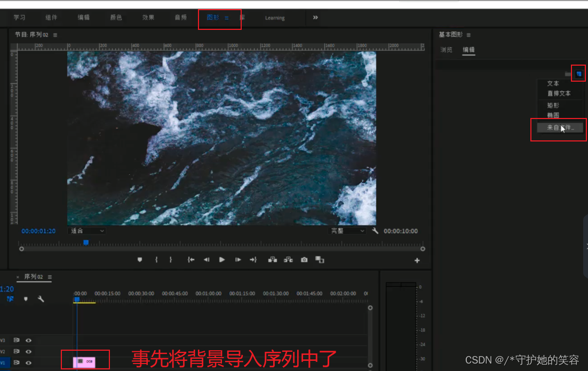Choose 文本 from the new layer menu
The width and height of the screenshot is (588, 371).
[553, 83]
